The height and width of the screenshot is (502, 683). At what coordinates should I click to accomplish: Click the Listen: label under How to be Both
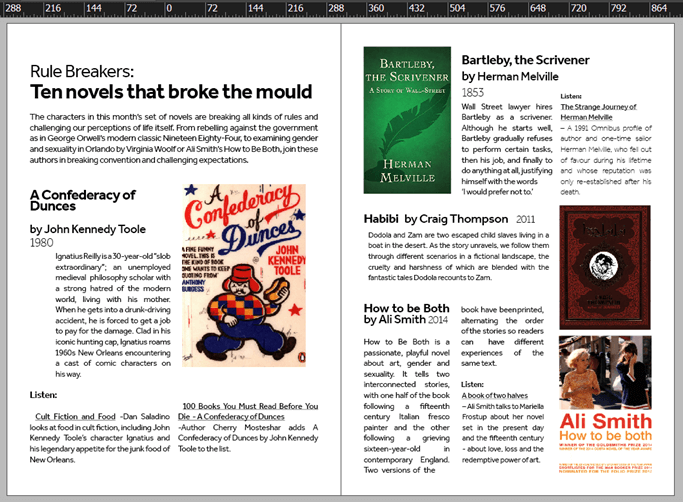click(472, 384)
